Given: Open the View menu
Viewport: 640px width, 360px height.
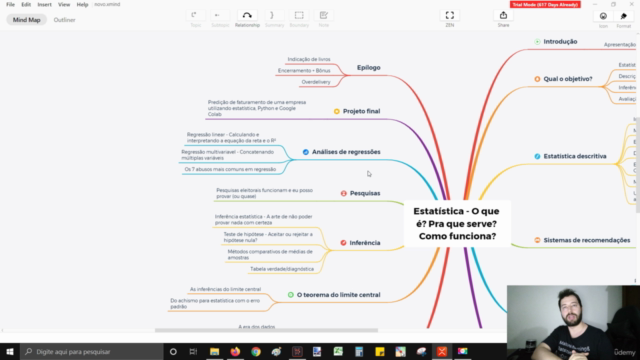Looking at the screenshot, I should click(x=64, y=4).
